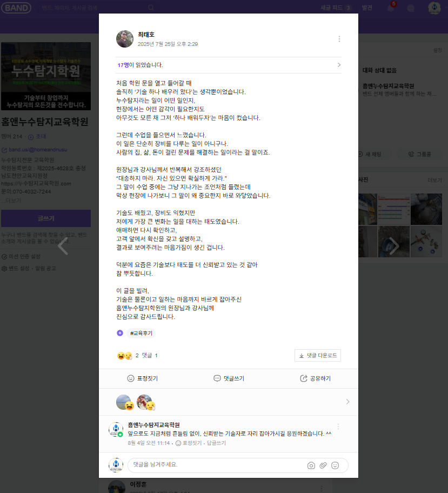This screenshot has width=448, height=493.
Task: Open the comment's three-dot options menu
Action: point(338,427)
